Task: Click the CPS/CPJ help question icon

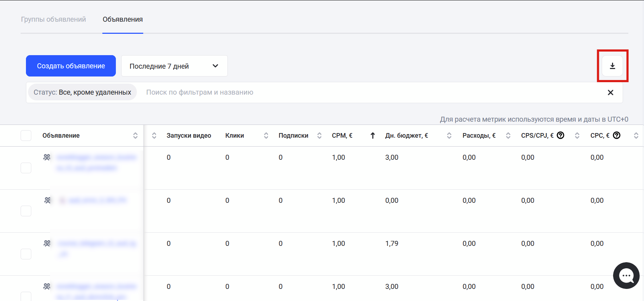Action: (x=560, y=135)
